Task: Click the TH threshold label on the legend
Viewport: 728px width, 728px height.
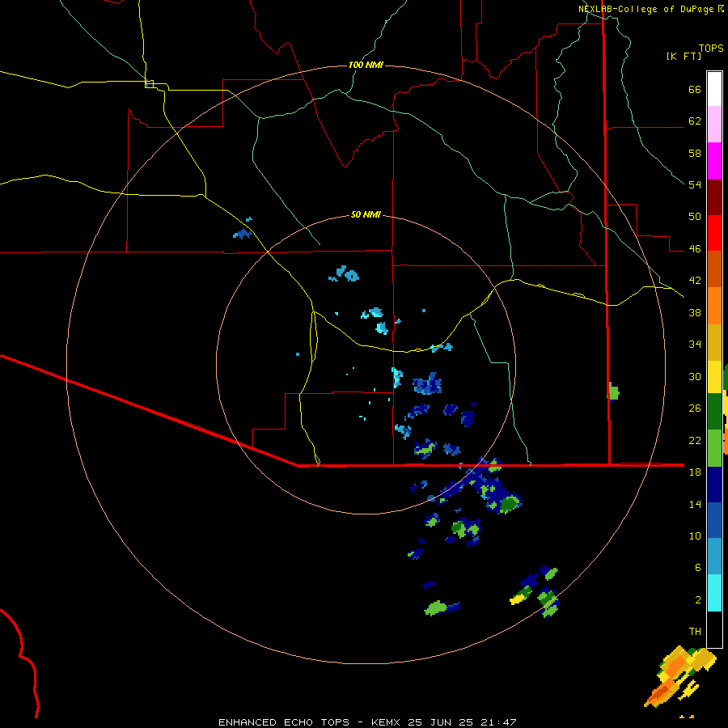Action: coord(695,632)
